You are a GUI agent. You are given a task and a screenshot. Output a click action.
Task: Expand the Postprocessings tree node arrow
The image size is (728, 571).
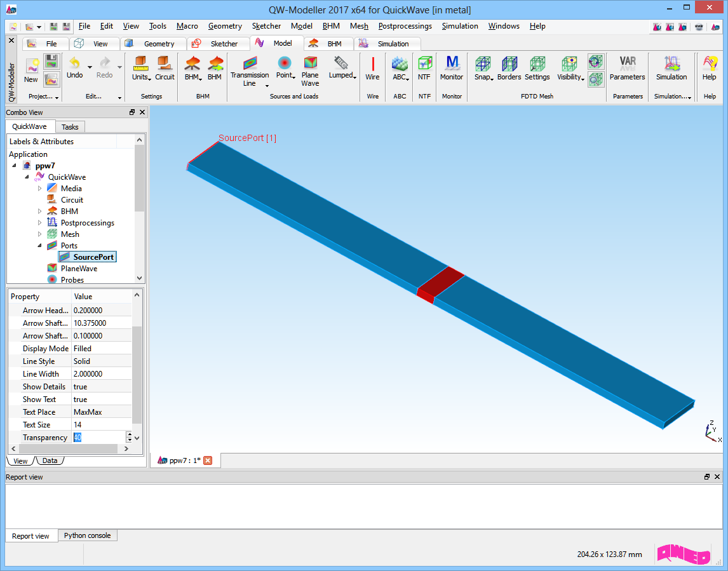click(x=39, y=223)
